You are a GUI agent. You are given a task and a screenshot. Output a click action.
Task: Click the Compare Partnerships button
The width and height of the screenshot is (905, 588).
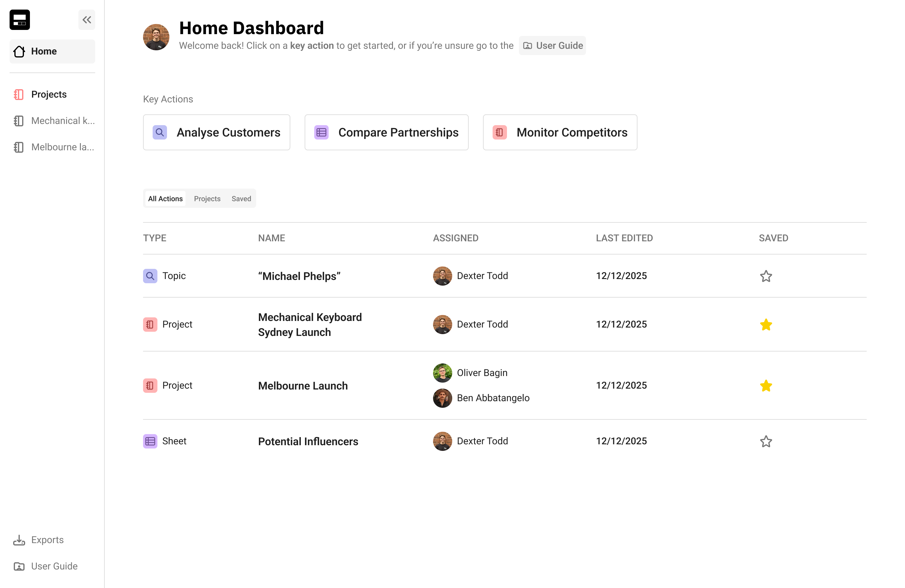click(386, 132)
